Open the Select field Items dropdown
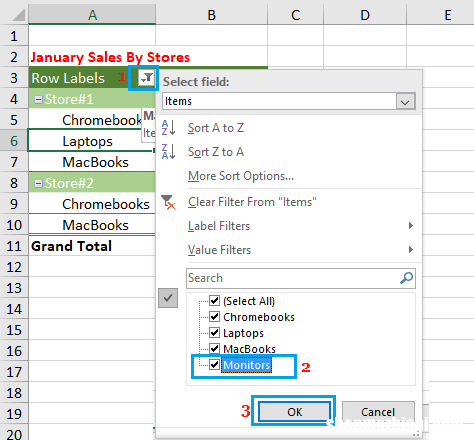The height and width of the screenshot is (440, 474). pyautogui.click(x=405, y=101)
